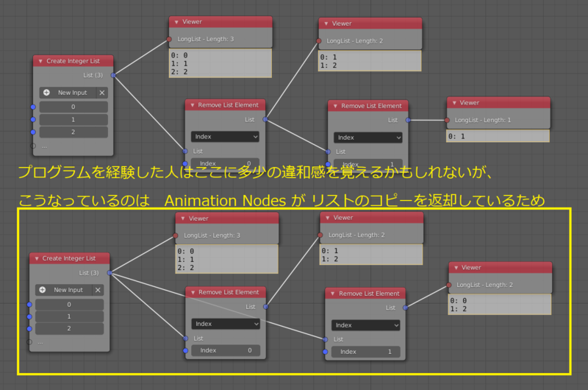Click yellow-framed tree's Length: 3 Viewer input socket
Screen dimensions: 588x390
pos(176,235)
